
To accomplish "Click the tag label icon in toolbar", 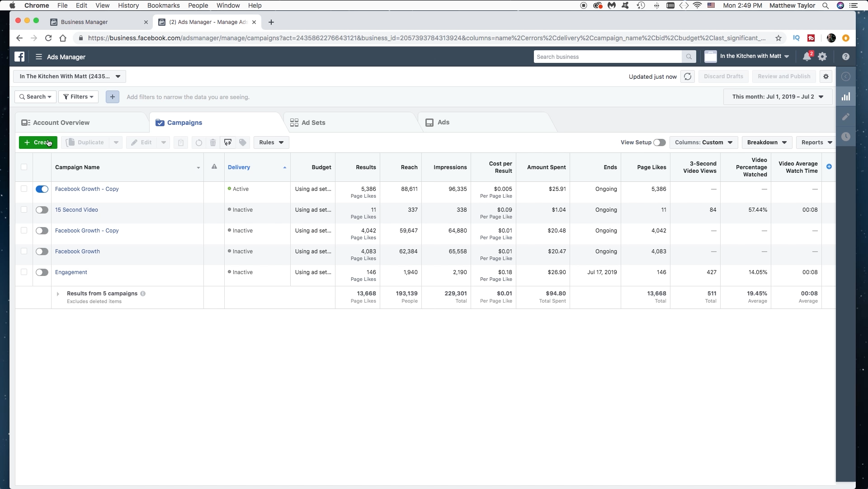I will pos(243,142).
